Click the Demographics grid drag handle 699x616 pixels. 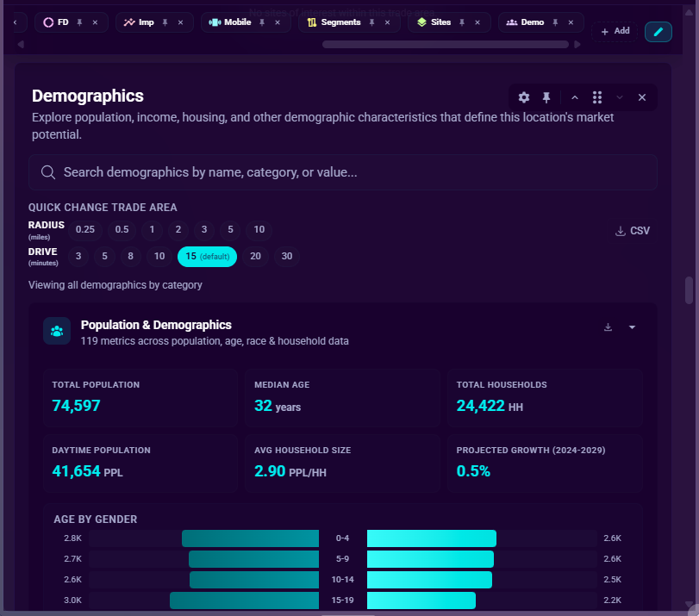tap(597, 97)
